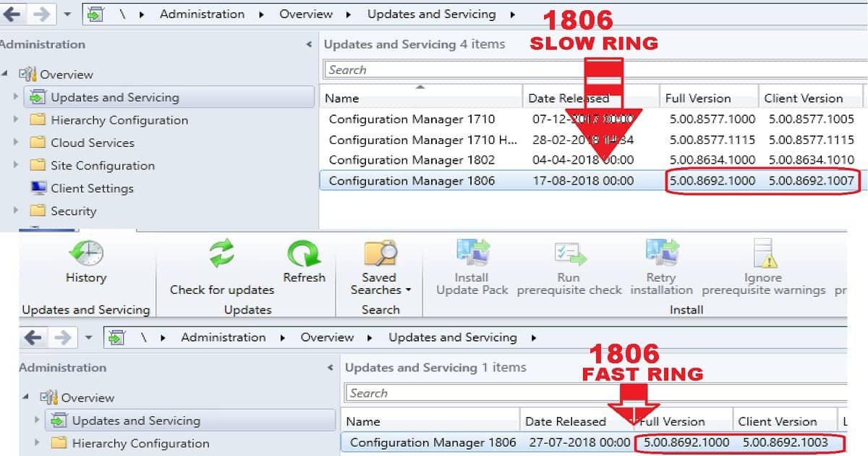
Task: Collapse the Overview node in the bottom tree
Action: tap(27, 397)
